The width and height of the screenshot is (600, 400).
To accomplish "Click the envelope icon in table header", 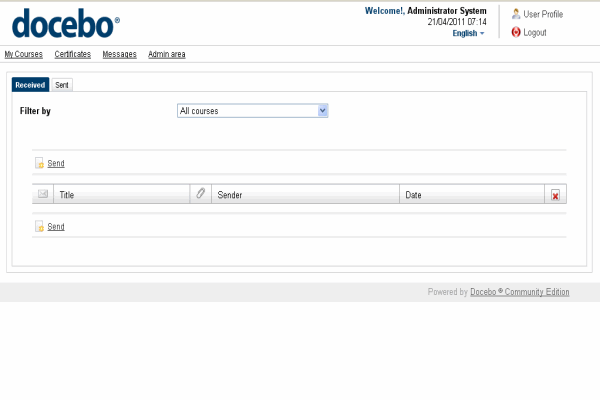I will pyautogui.click(x=42, y=194).
